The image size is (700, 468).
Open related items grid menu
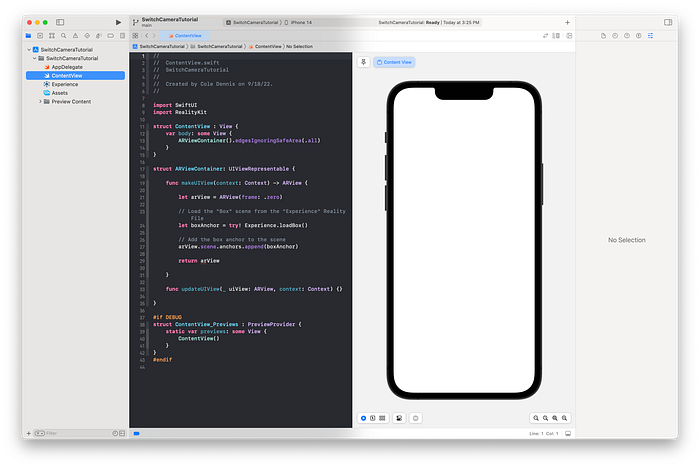(135, 36)
